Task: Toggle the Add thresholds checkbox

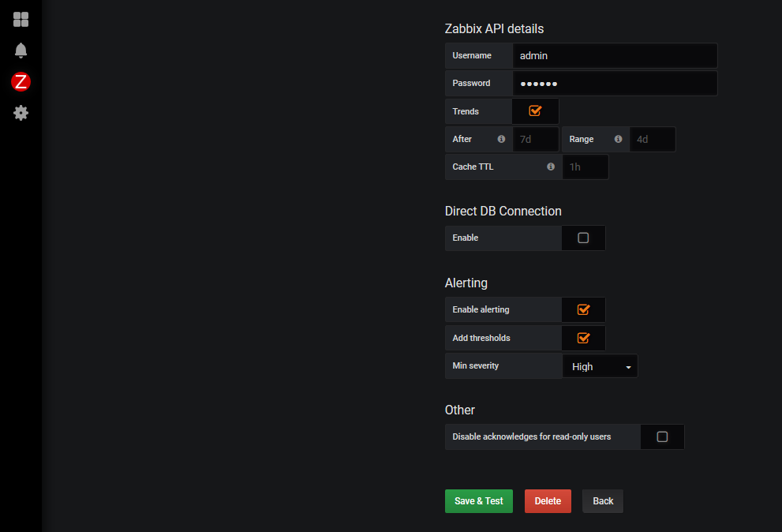Action: (x=583, y=338)
